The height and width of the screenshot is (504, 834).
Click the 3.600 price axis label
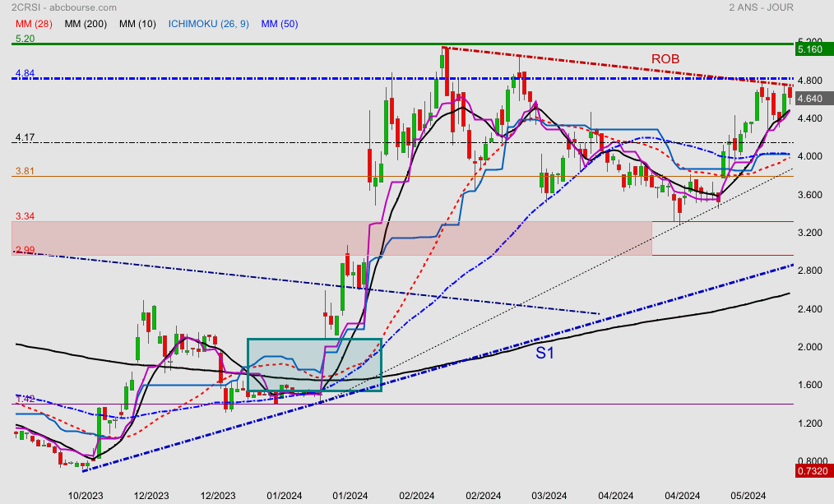(810, 195)
